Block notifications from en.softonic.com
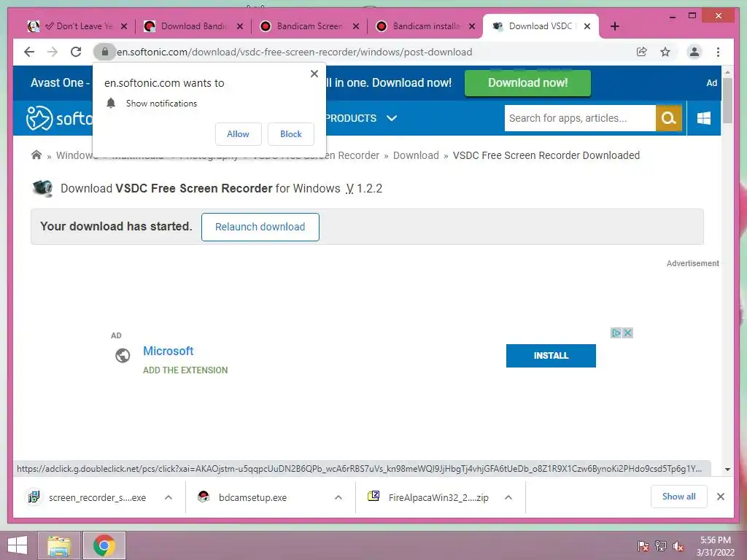Viewport: 747px width, 560px height. [x=290, y=134]
